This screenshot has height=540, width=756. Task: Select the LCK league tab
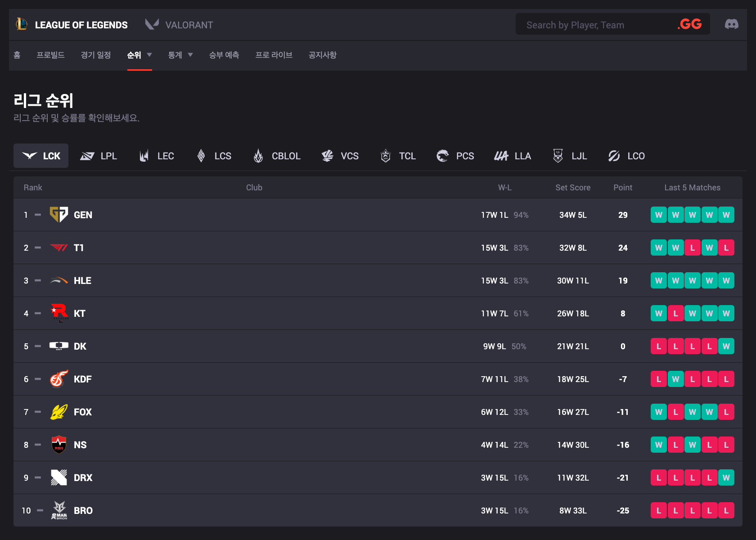tap(41, 156)
